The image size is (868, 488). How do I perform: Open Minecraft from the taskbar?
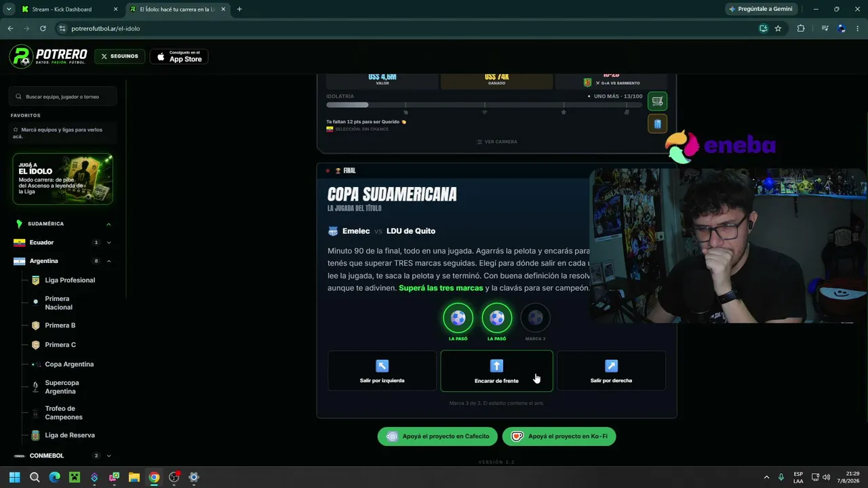[75, 477]
